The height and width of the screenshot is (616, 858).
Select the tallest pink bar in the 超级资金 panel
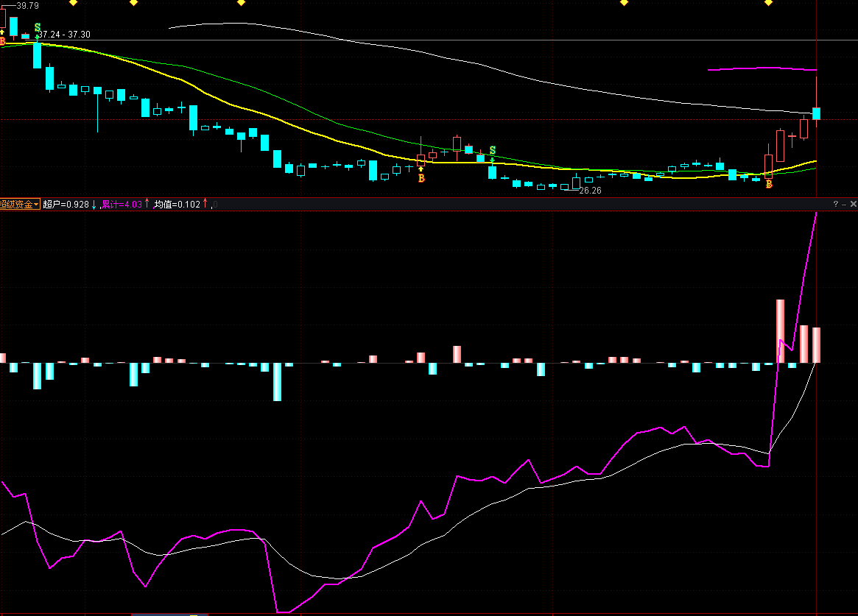[780, 331]
